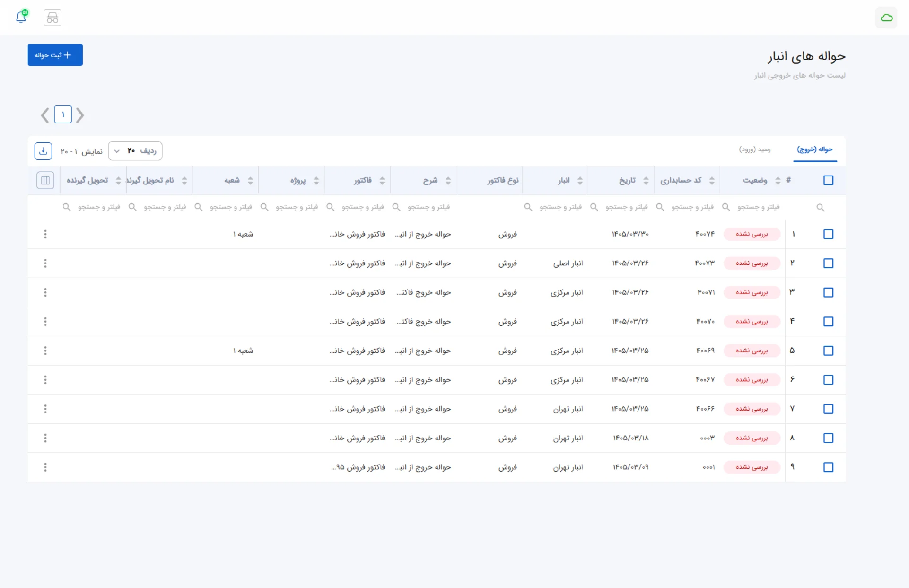Click the بررسی نشده badge in row ۹
Viewport: 909px width, 588px height.
click(752, 467)
